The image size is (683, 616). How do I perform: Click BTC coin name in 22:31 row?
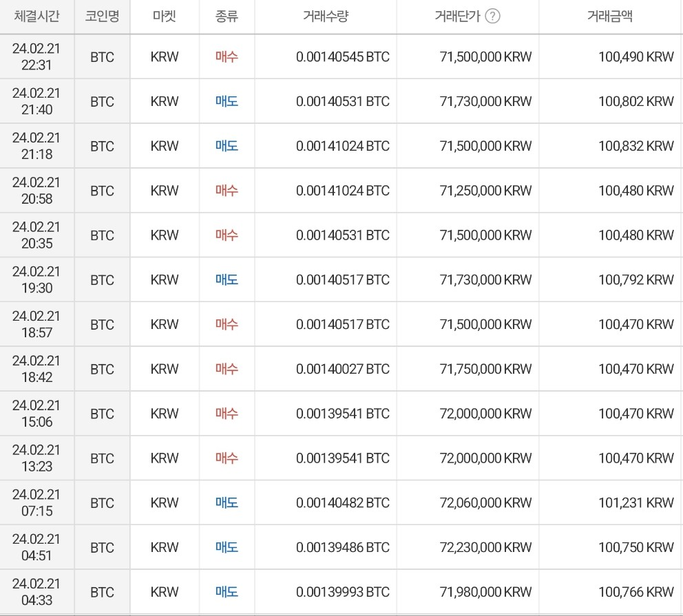102,57
